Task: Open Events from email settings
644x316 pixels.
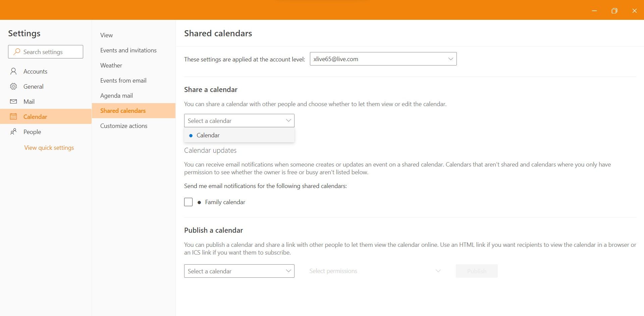Action: [x=123, y=81]
